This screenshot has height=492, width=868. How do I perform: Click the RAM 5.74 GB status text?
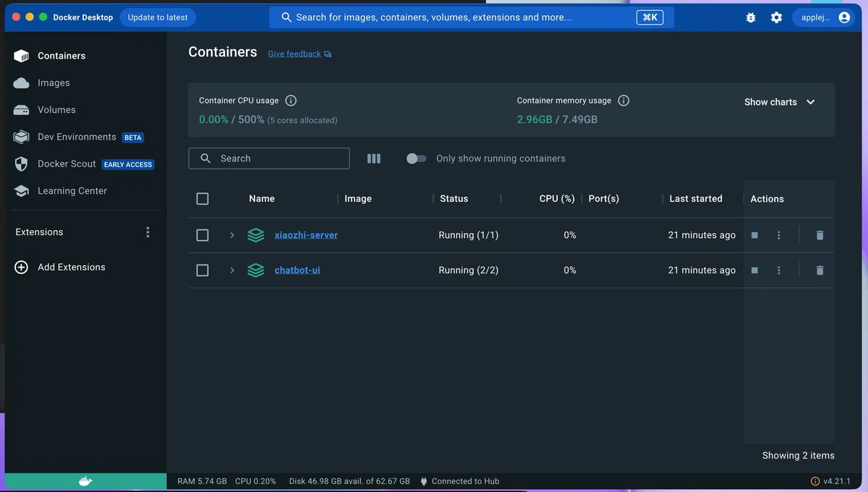[x=202, y=481]
